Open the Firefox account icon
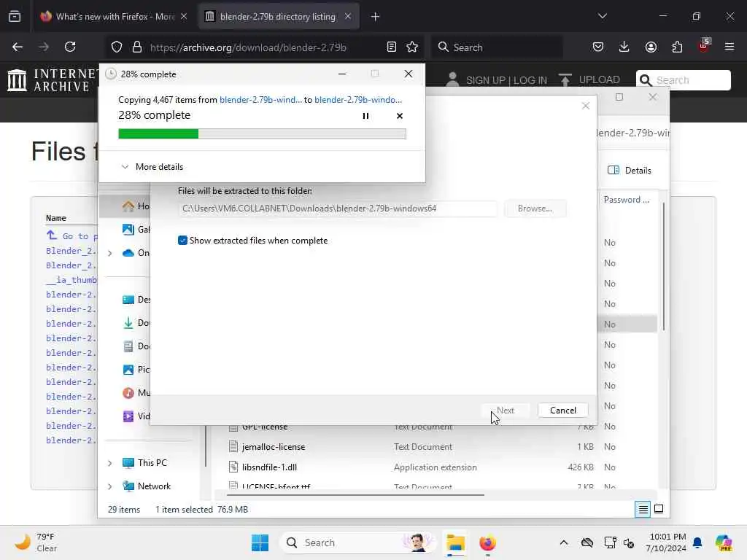747x560 pixels. tap(651, 47)
